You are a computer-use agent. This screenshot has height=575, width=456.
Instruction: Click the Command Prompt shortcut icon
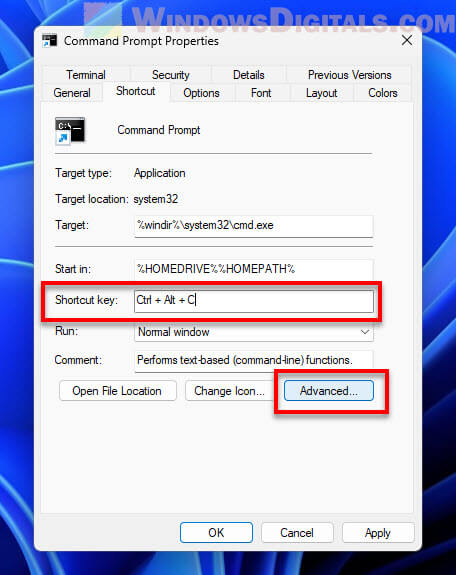click(x=70, y=131)
